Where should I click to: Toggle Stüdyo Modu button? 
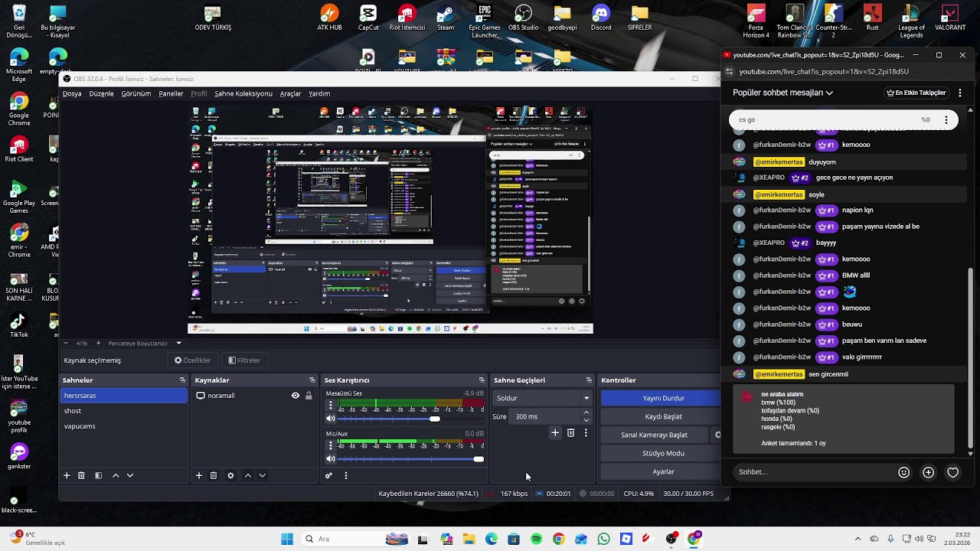662,453
